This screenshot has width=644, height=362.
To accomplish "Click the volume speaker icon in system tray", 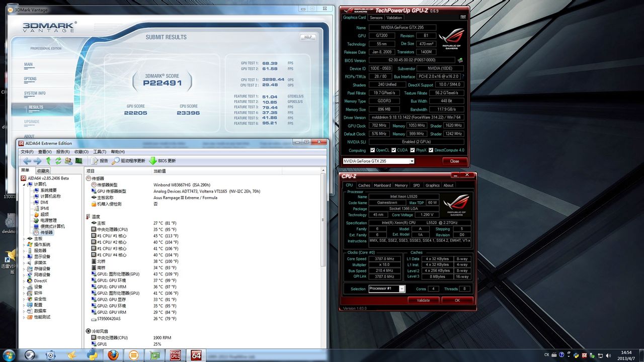I will pos(609,355).
